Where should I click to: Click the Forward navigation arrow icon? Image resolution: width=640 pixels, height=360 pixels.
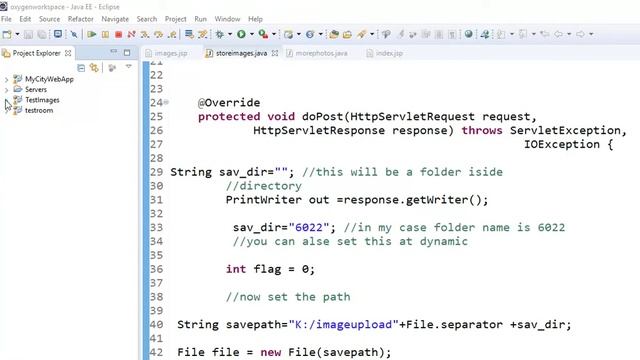580,34
